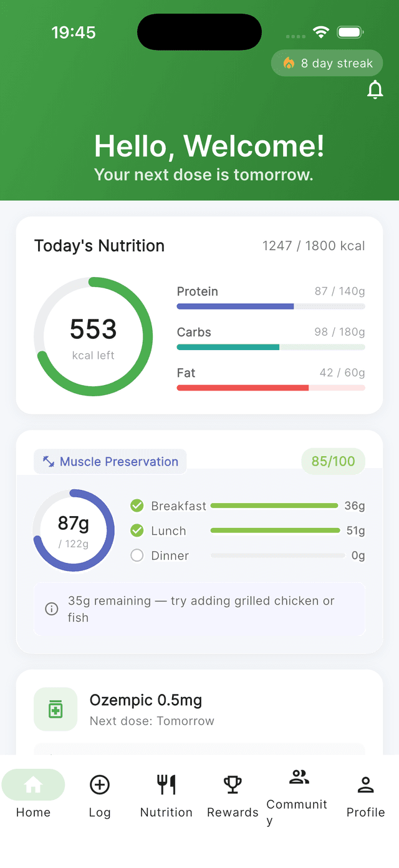The height and width of the screenshot is (868, 399).
Task: Open the Ozempic 0.5mg dose card
Action: click(199, 710)
